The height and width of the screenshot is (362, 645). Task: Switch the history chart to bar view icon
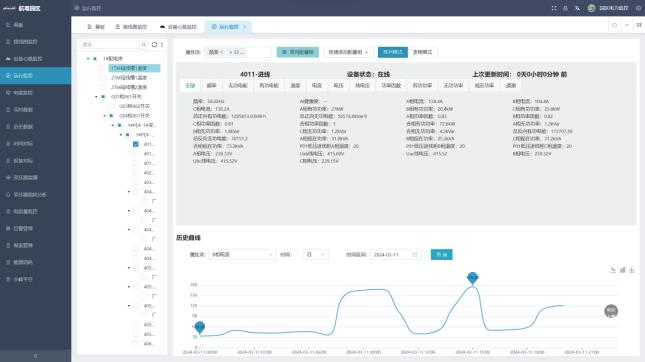click(622, 270)
